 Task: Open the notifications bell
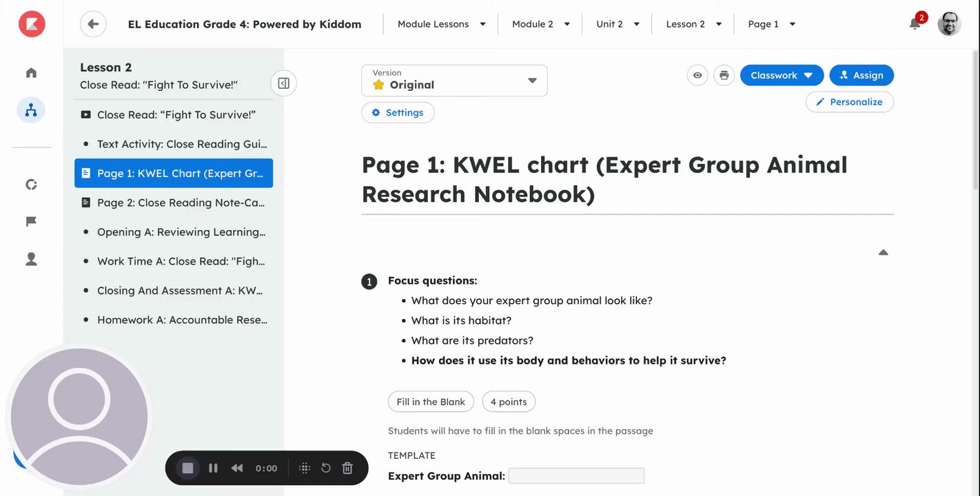click(915, 24)
